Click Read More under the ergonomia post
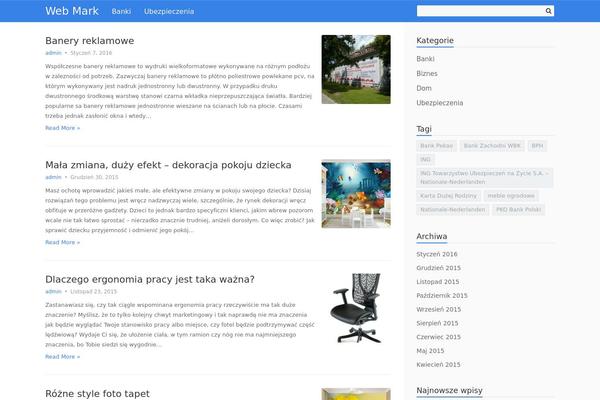Screen dimensions: 600x400 (x=63, y=357)
